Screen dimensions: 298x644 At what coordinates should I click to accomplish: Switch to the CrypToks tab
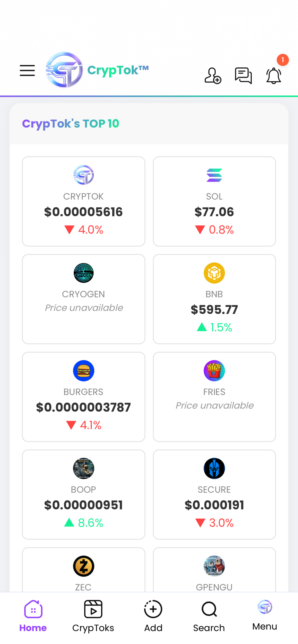point(93,615)
